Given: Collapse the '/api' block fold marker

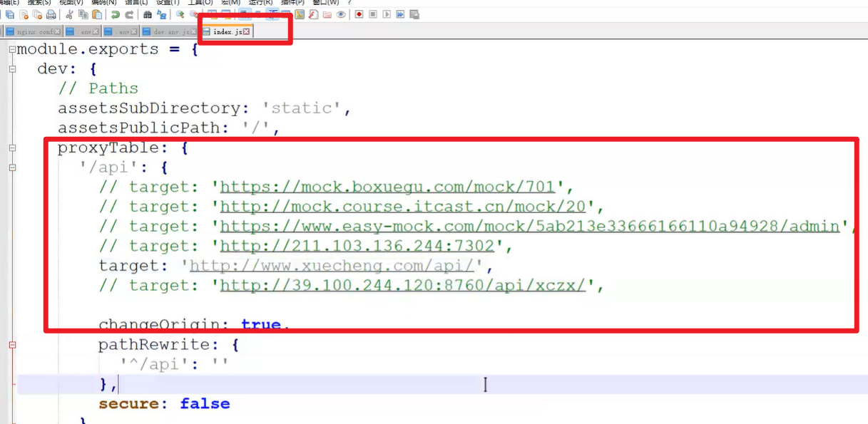Looking at the screenshot, I should coord(12,167).
